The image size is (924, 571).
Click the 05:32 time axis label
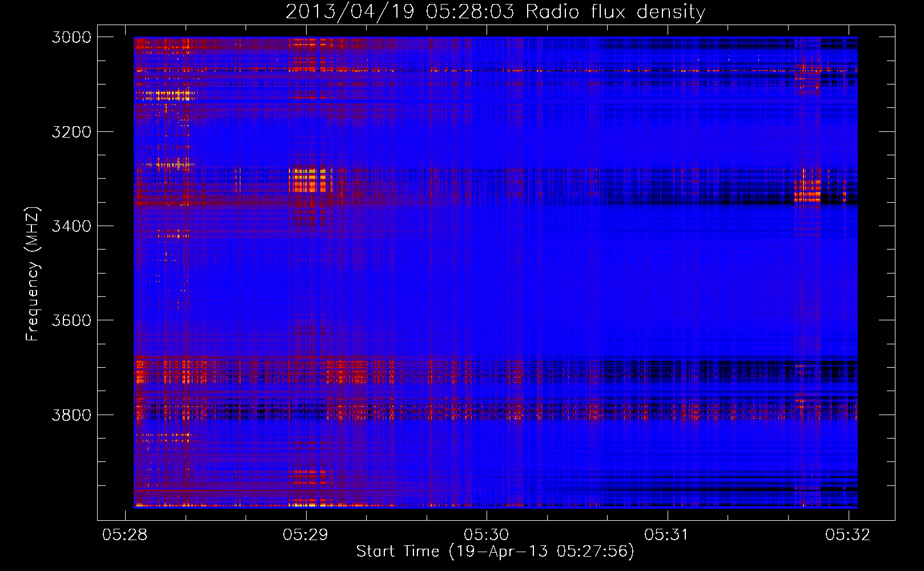tap(848, 534)
